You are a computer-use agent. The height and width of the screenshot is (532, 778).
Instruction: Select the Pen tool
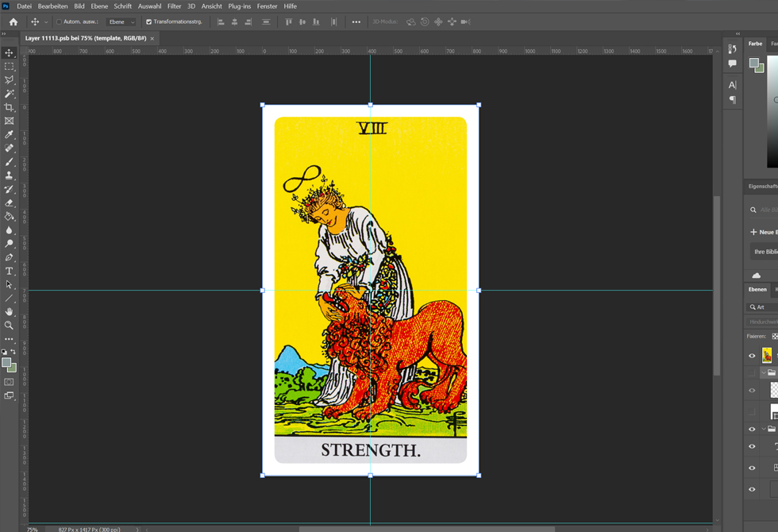pyautogui.click(x=9, y=257)
